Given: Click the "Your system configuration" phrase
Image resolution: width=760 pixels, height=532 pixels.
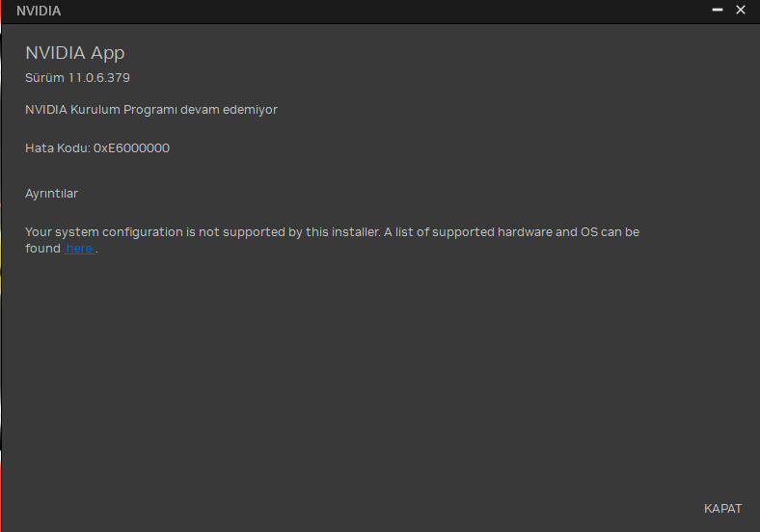Looking at the screenshot, I should coord(103,232).
